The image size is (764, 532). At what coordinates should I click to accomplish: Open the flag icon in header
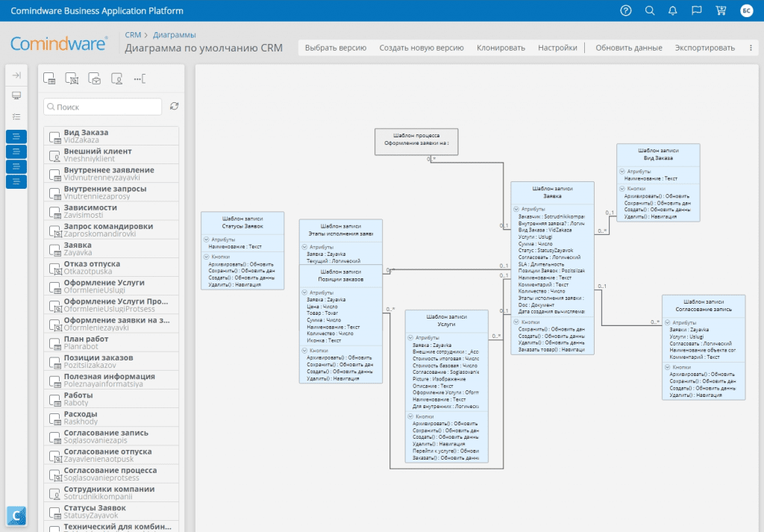click(697, 10)
